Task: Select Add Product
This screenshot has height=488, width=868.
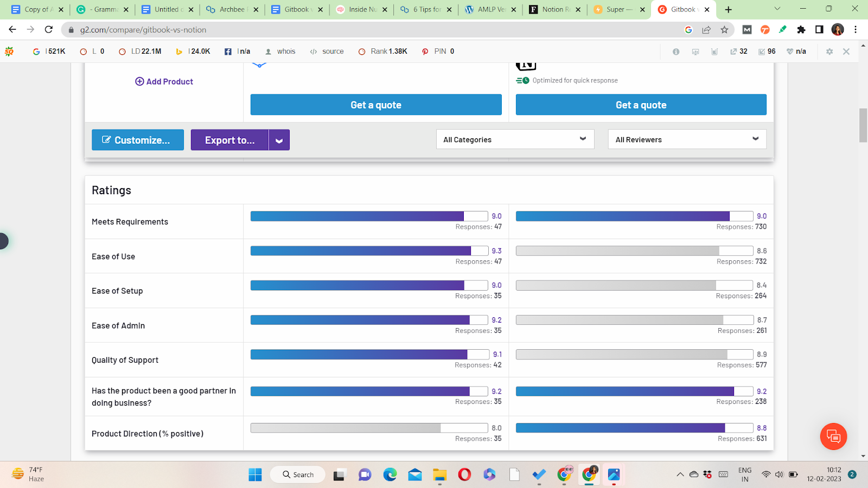Action: (x=164, y=81)
